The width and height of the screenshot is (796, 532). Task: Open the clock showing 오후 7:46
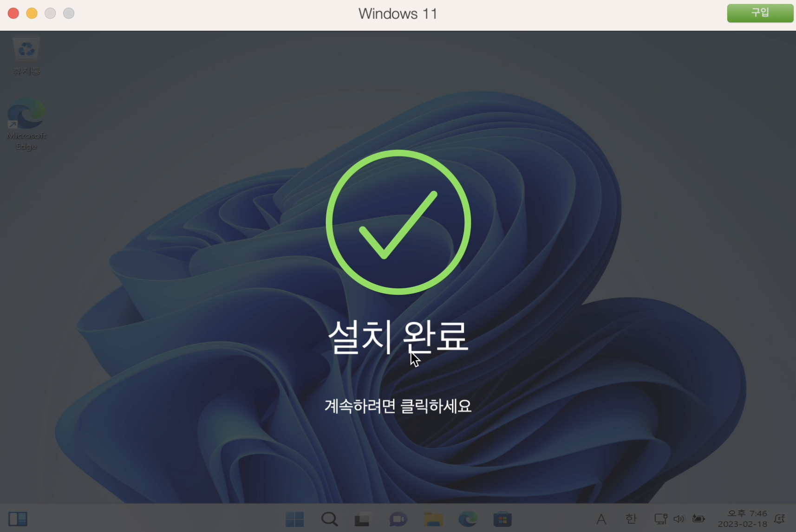[743, 519]
